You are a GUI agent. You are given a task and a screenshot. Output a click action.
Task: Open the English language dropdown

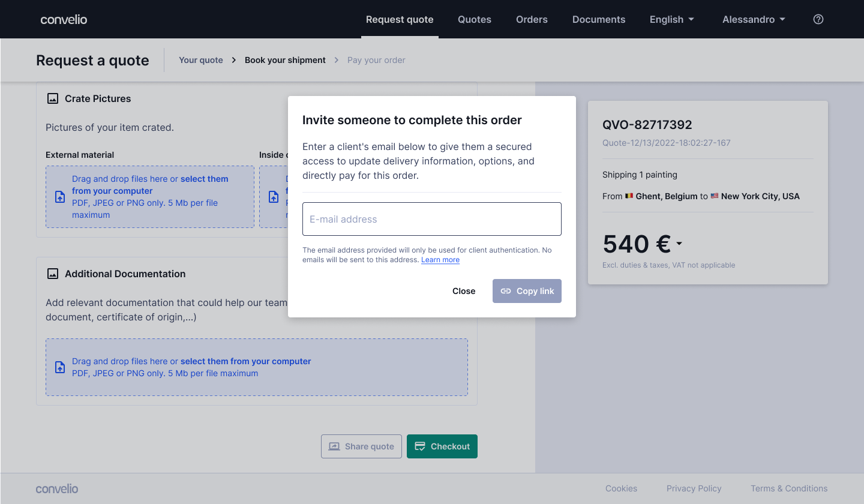pos(672,19)
